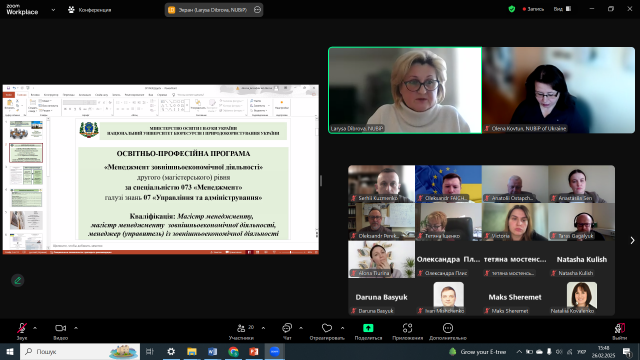Open PowerPoint from the Windows taskbar

254,351
